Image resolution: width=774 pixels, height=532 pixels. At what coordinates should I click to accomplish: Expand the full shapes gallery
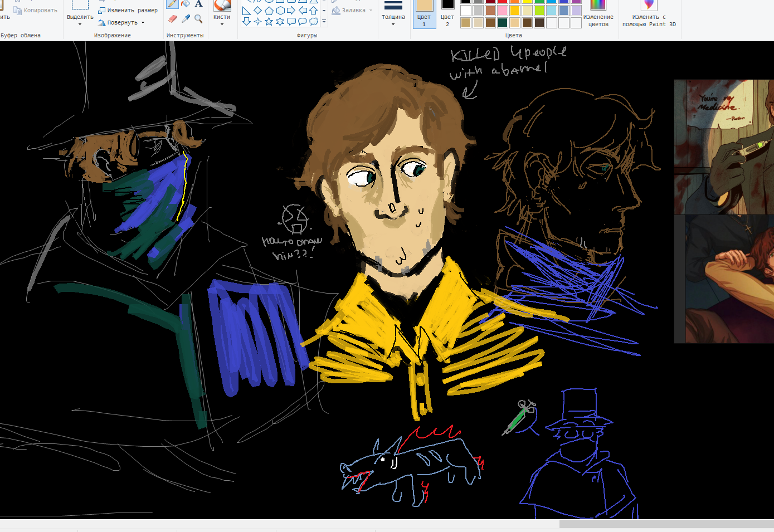tap(324, 22)
